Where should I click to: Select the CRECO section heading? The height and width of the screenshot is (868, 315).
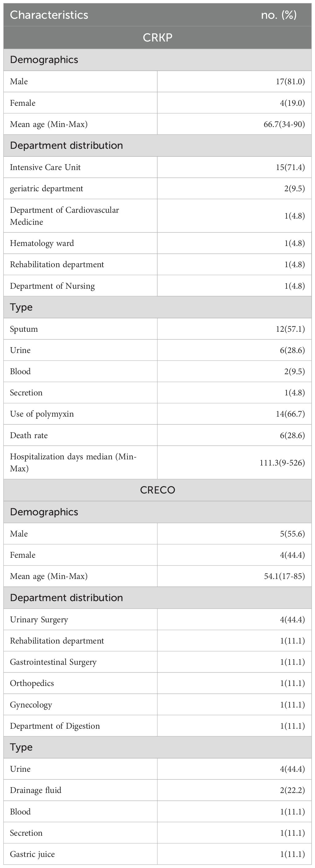(157, 490)
